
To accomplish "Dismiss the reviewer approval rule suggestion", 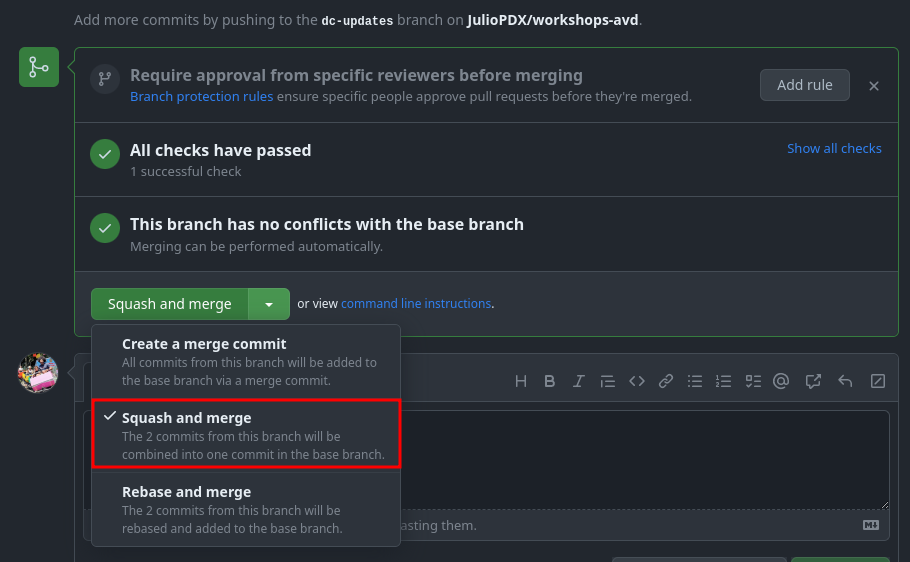I will [x=874, y=86].
